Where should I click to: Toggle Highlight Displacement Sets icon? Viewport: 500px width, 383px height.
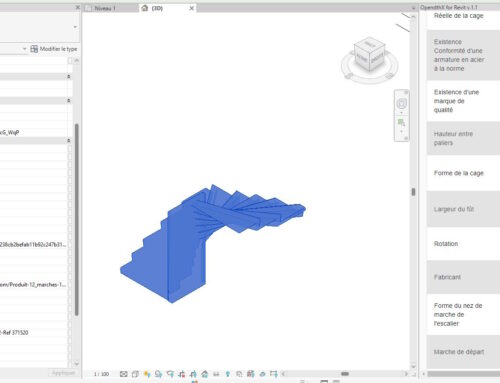click(x=262, y=374)
